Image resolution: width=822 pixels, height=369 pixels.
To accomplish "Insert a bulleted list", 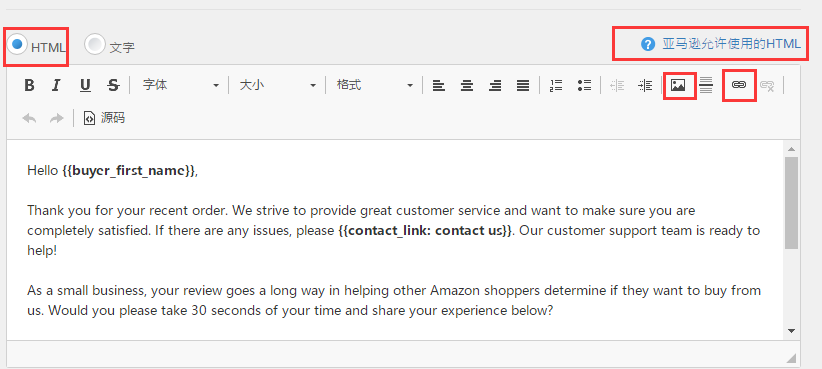I will coord(584,85).
